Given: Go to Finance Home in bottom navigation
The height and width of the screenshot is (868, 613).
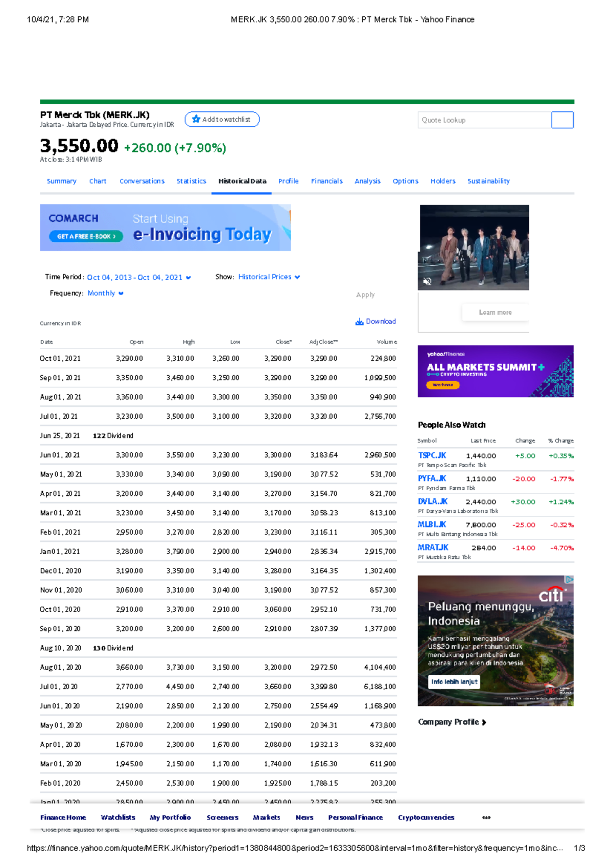Looking at the screenshot, I should coord(63,817).
